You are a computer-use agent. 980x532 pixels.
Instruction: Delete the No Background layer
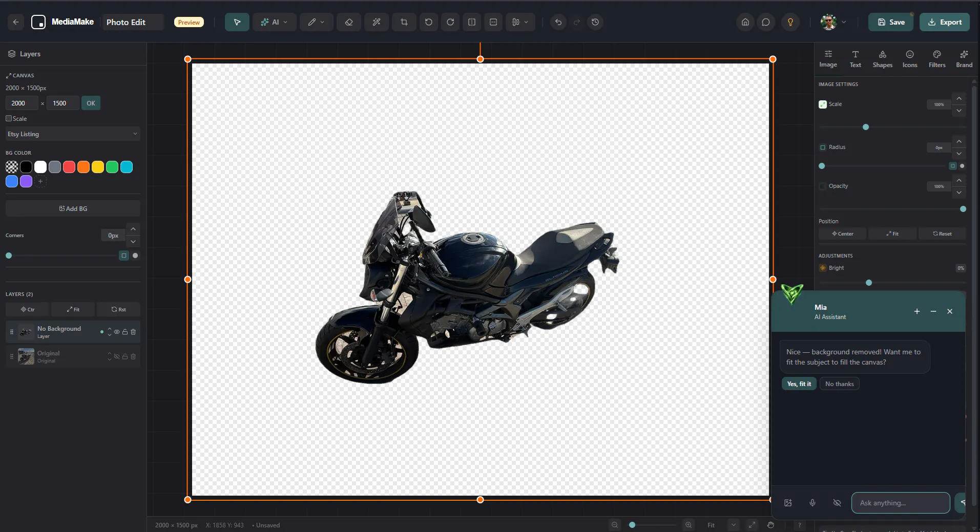coord(133,332)
